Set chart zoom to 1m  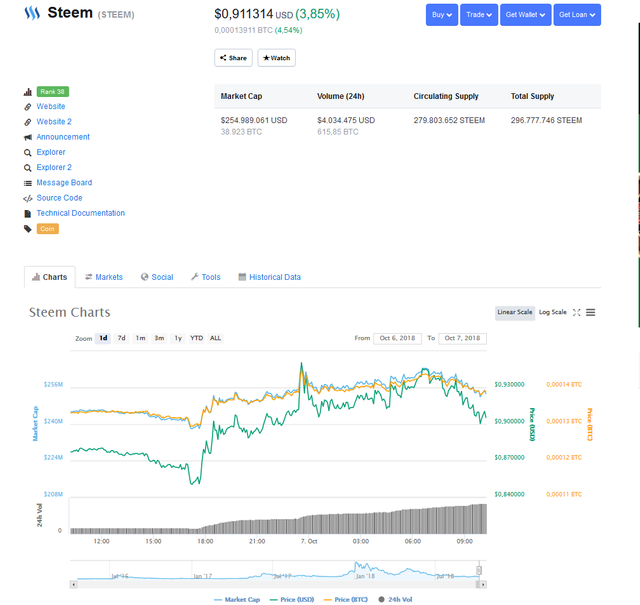tap(140, 338)
